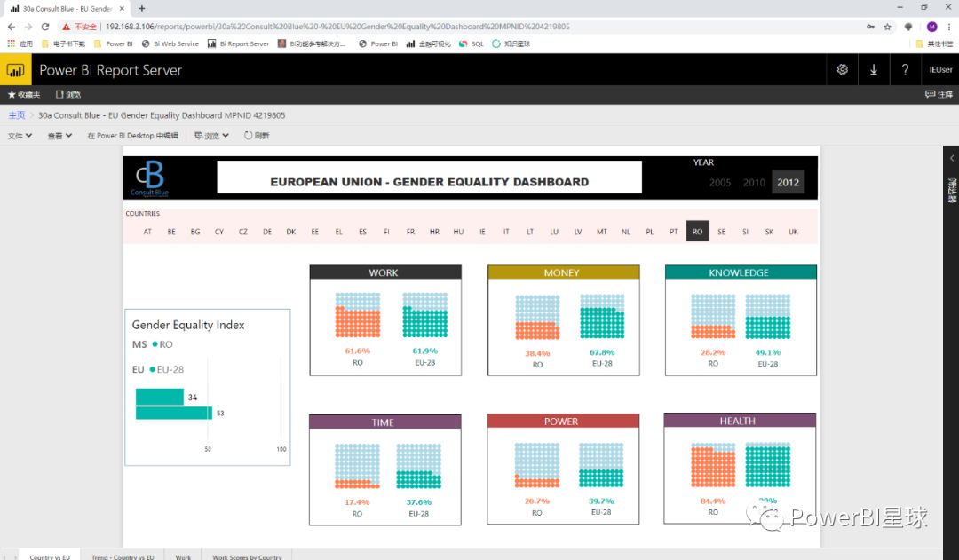Click the bar labeled 53 in index chart
Viewport: 959px width, 560px height.
tap(174, 413)
